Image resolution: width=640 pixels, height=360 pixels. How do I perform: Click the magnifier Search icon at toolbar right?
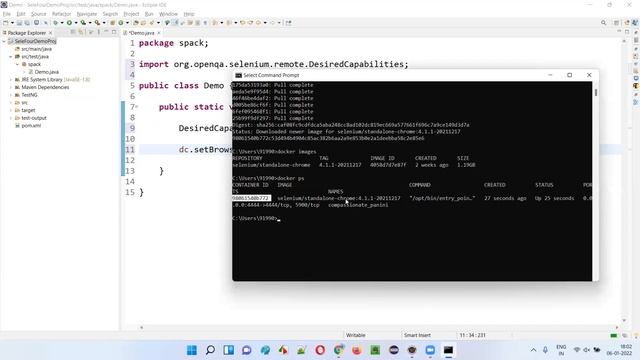[x=603, y=23]
